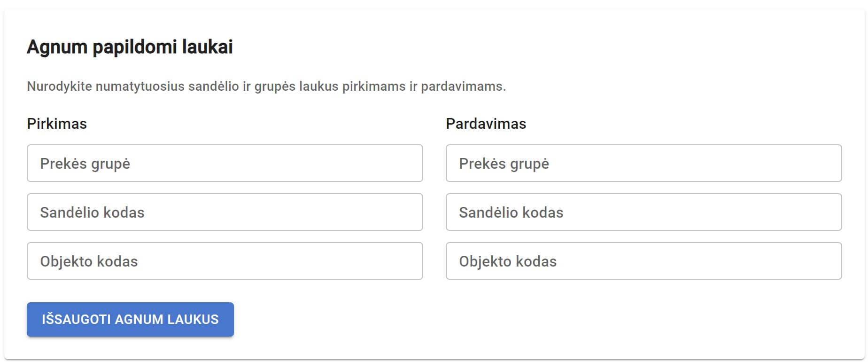Click the Prekės grupė placeholder text on the right
This screenshot has height=362, width=868.
point(503,164)
